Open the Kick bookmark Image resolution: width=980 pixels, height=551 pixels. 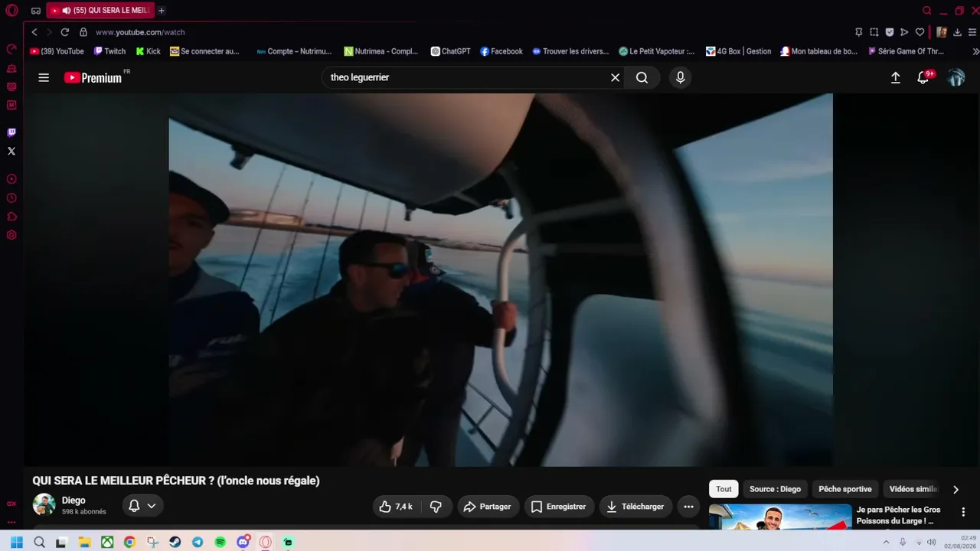coord(148,51)
